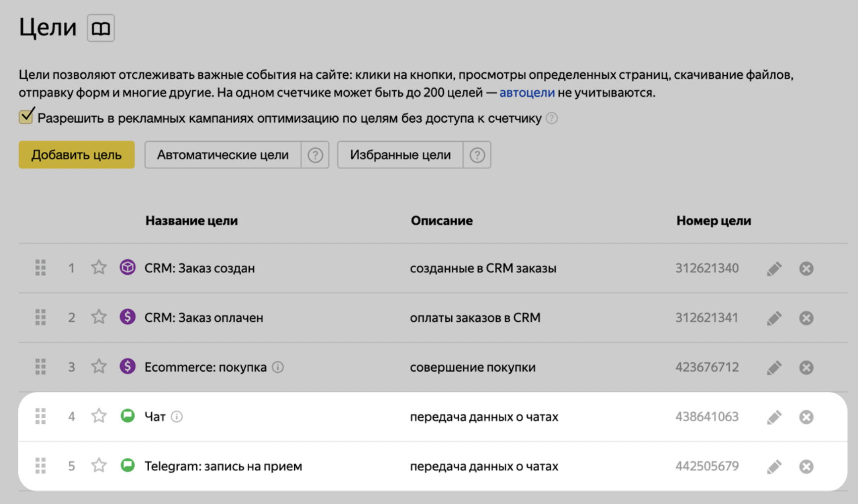Click info icon next to Чат
The height and width of the screenshot is (504, 858).
click(x=177, y=417)
